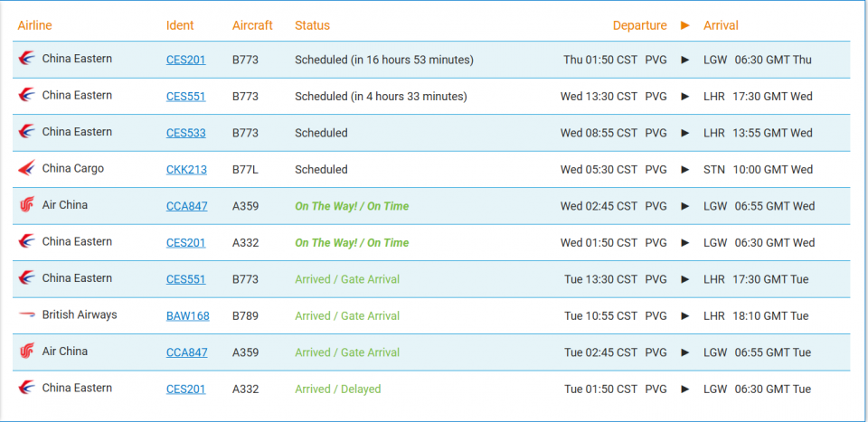
Task: Sort by the Aircraft column header
Action: 252,25
